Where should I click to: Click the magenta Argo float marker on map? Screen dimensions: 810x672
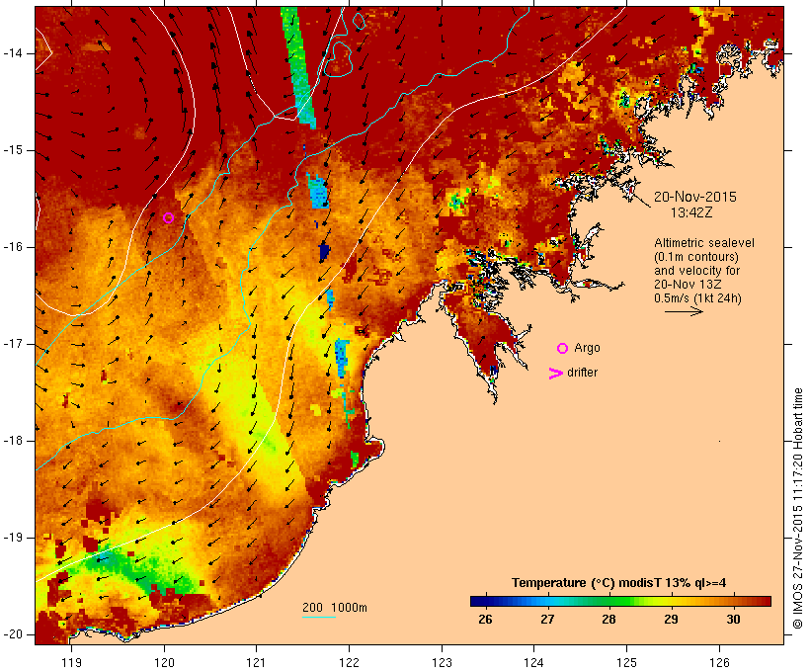pyautogui.click(x=168, y=218)
